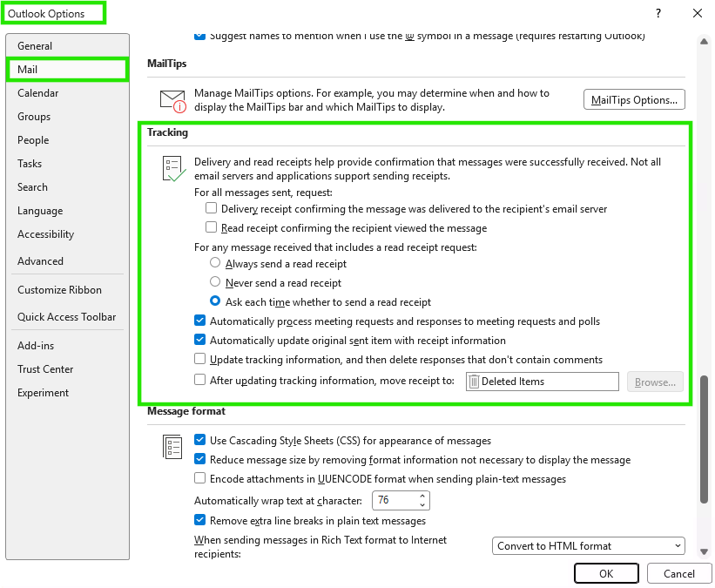715x588 pixels.
Task: Open the Add-ins category
Action: coord(67,346)
